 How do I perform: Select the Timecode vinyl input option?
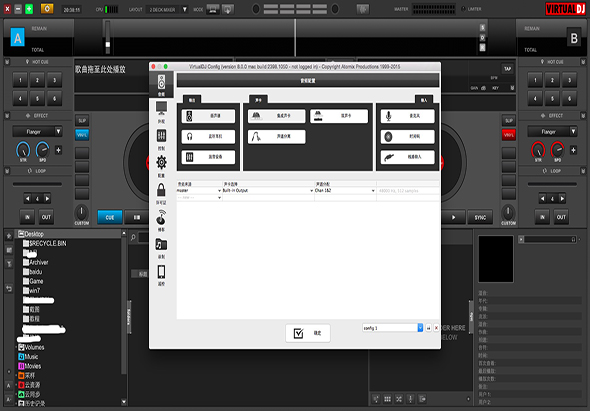pos(407,137)
